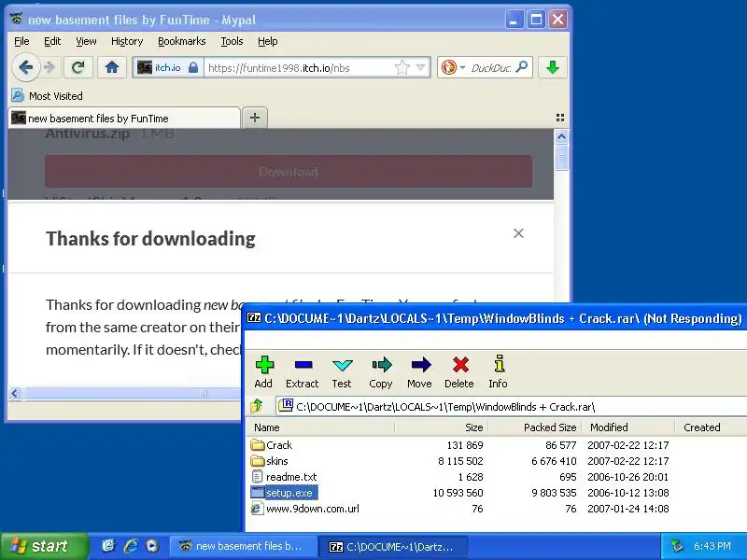Open the Bookmarks menu
The image size is (747, 560).
(x=182, y=41)
